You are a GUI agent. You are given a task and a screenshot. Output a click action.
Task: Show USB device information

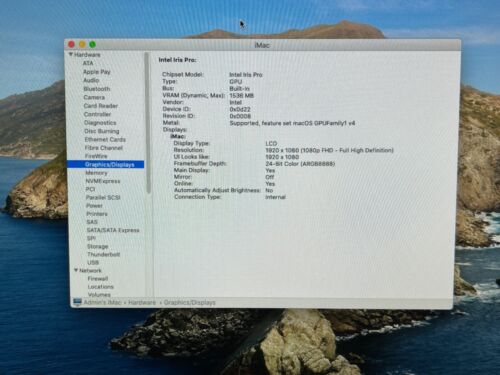pos(93,262)
